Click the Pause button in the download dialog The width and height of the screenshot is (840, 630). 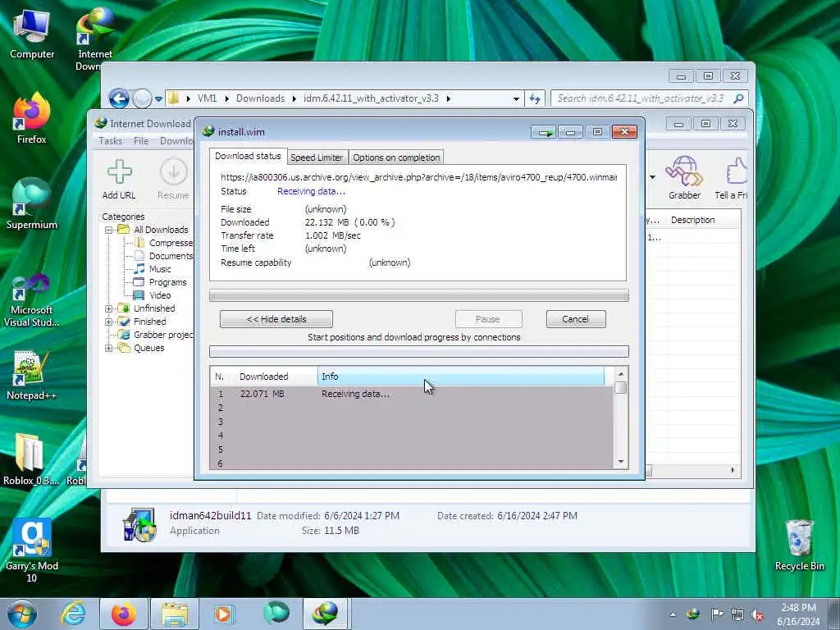488,319
